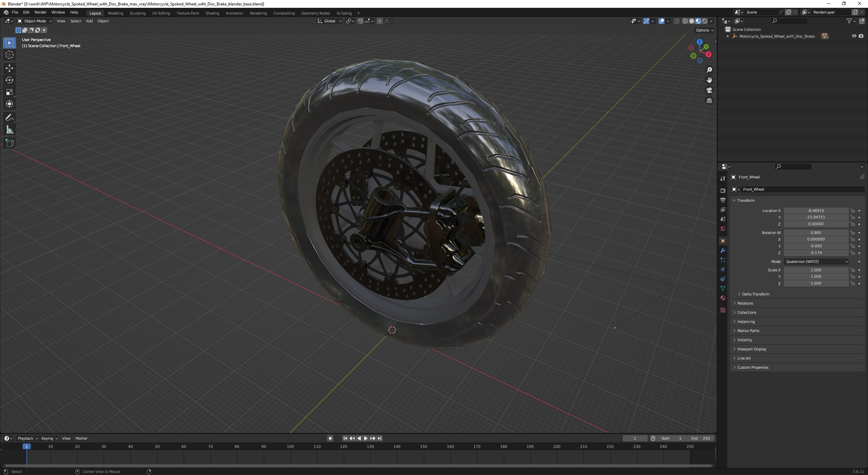Image resolution: width=868 pixels, height=475 pixels.
Task: Switch to wireframe viewport shading
Action: coord(685,21)
